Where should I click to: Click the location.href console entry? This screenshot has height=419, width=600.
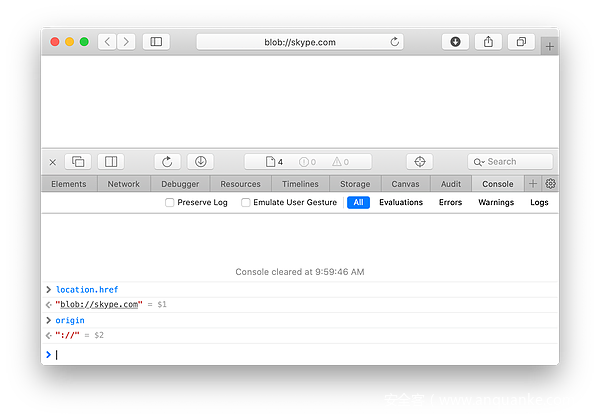87,290
